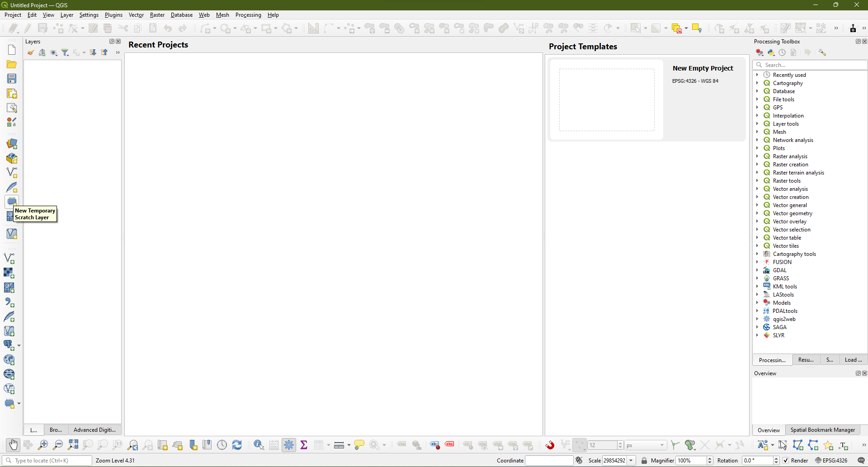
Task: Open the Scale dropdown list
Action: point(631,460)
